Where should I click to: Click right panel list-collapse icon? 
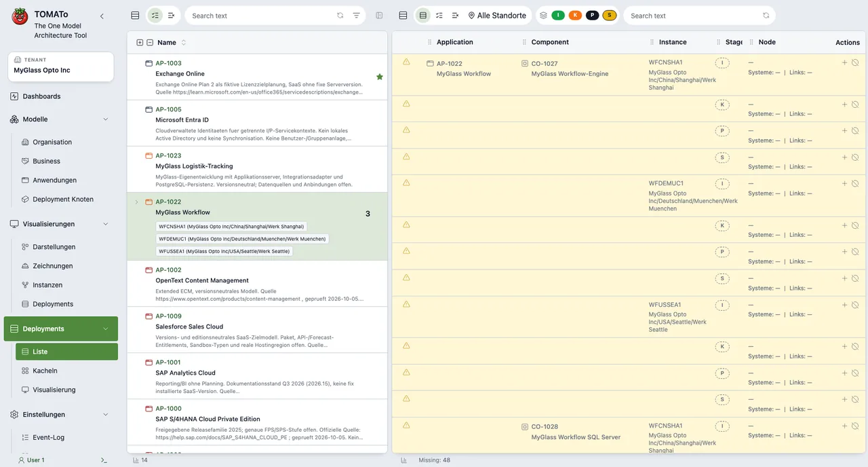tap(455, 16)
